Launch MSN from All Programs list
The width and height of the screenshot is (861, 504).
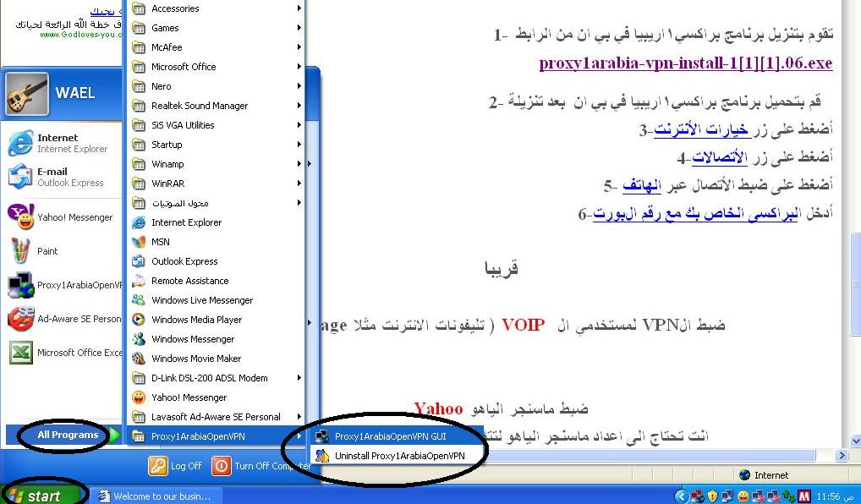(x=139, y=242)
